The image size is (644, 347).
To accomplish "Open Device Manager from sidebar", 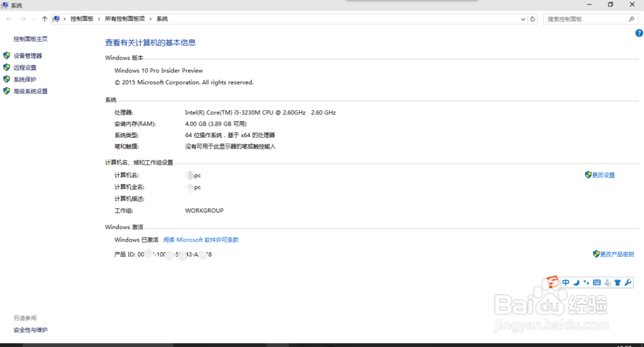I will pos(28,56).
